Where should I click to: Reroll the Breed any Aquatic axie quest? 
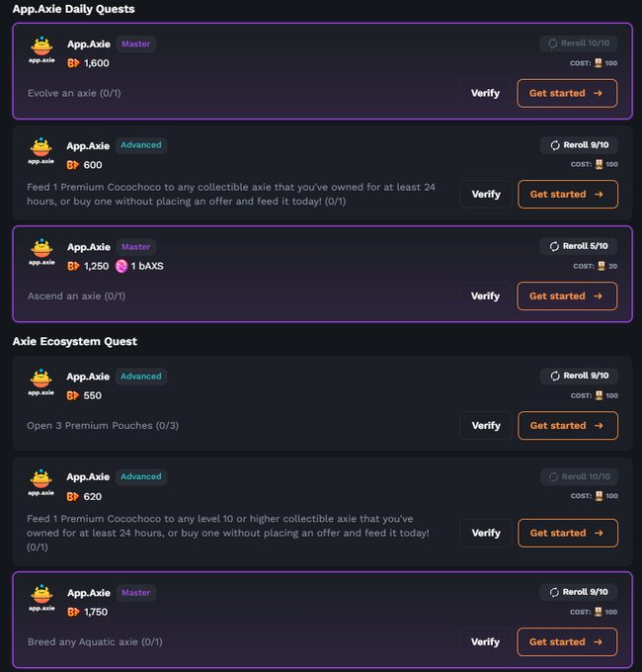[x=578, y=592]
